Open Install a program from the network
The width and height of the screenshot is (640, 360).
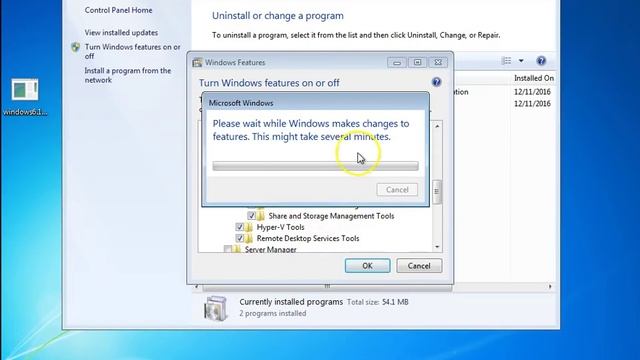click(128, 75)
